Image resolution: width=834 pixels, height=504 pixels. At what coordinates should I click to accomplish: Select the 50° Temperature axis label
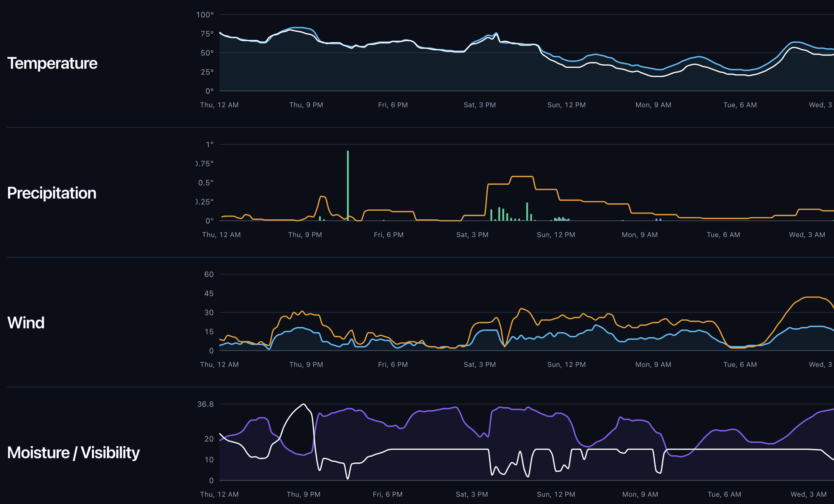(x=207, y=53)
